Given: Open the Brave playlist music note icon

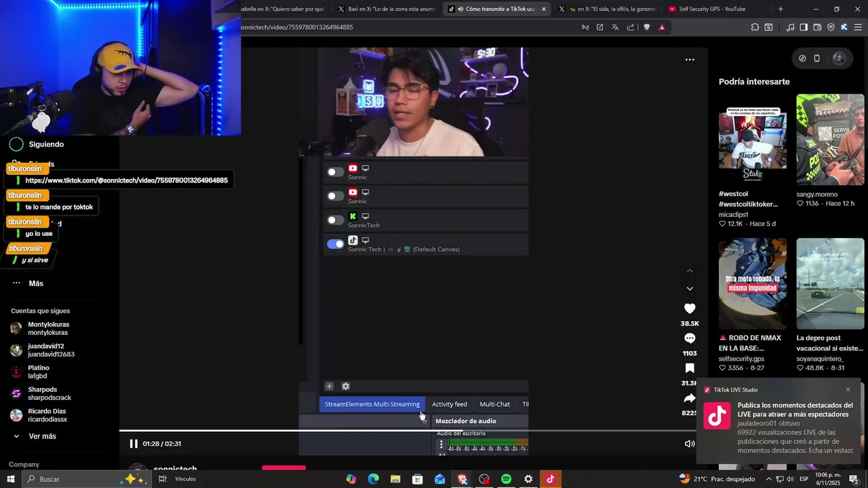Looking at the screenshot, I should coord(790,27).
